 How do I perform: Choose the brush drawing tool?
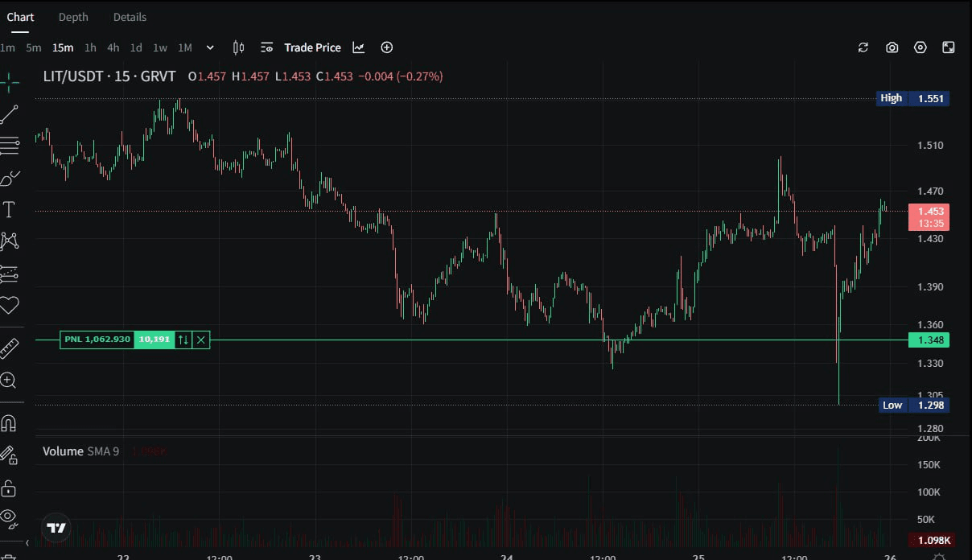pyautogui.click(x=10, y=178)
